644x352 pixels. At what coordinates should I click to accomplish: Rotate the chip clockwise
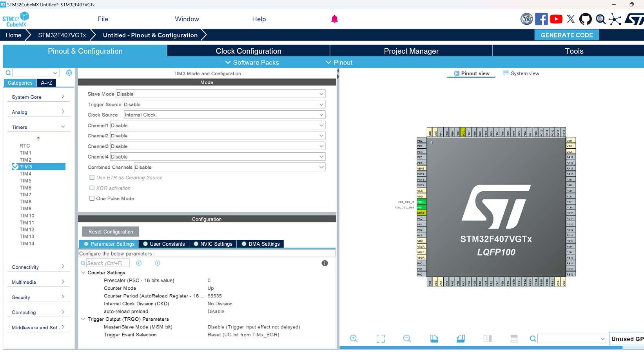434,338
